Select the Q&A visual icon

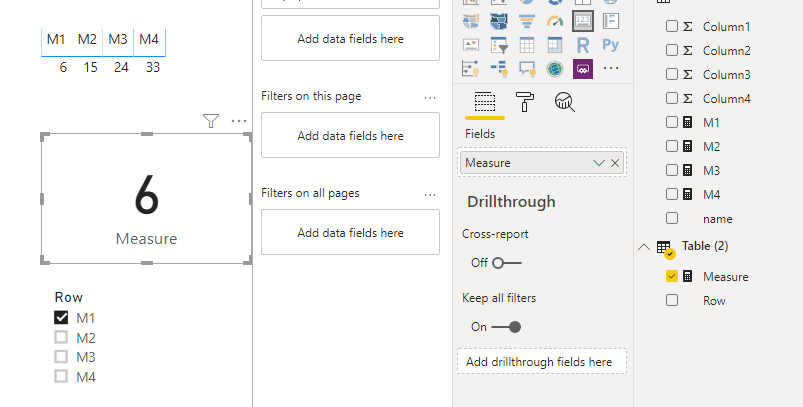click(x=527, y=69)
